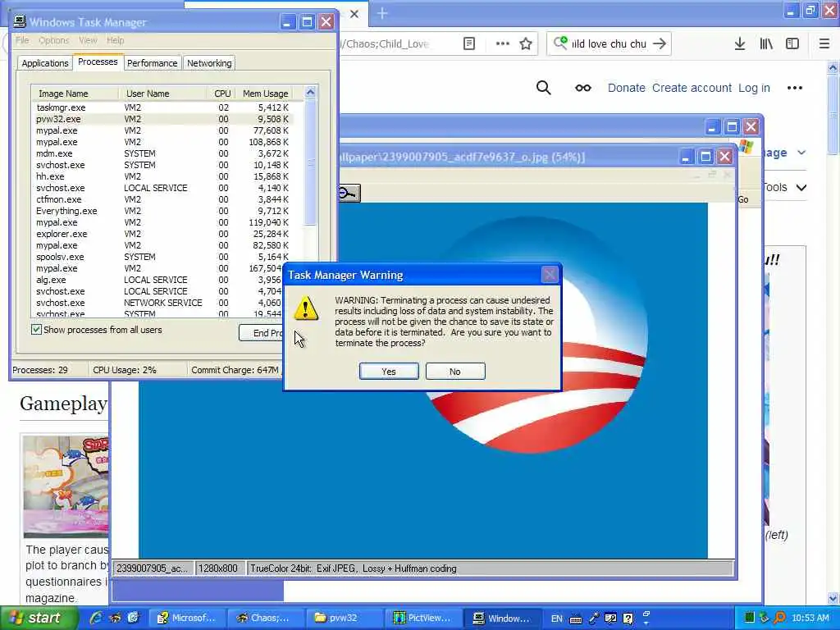Close the current browser tab
The image size is (840, 630).
(x=354, y=14)
